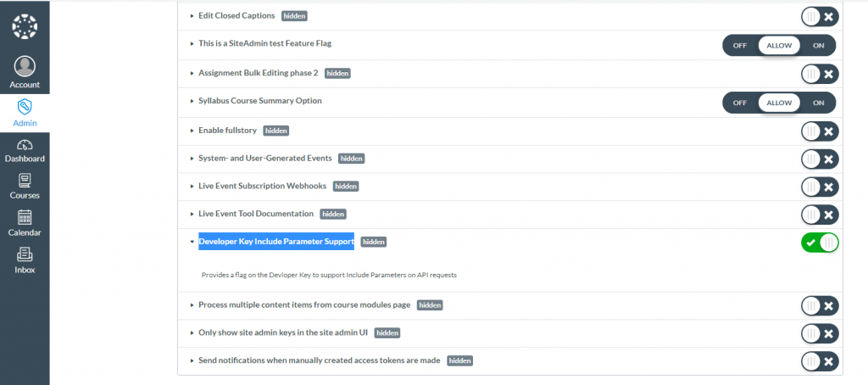Image resolution: width=868 pixels, height=385 pixels.
Task: Set SiteAdmin test Feature Flag to OFF
Action: click(740, 46)
